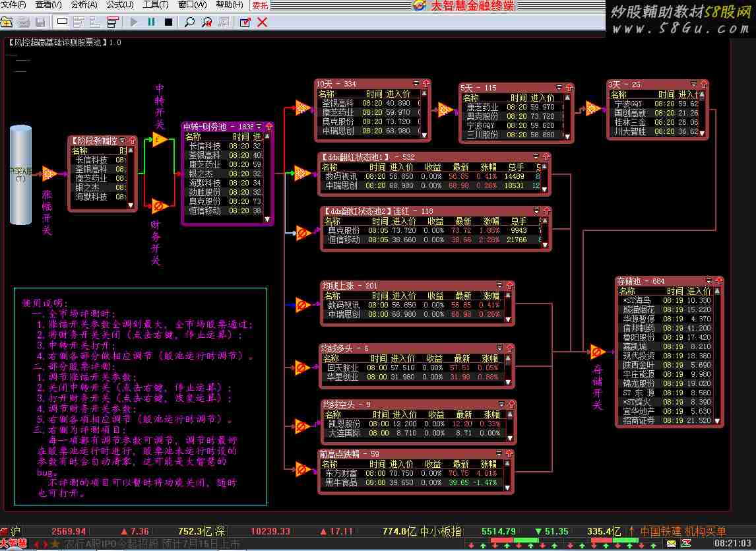Open dropdown menu of 5天 pool
Image resolution: width=756 pixels, height=551 pixels.
559,88
